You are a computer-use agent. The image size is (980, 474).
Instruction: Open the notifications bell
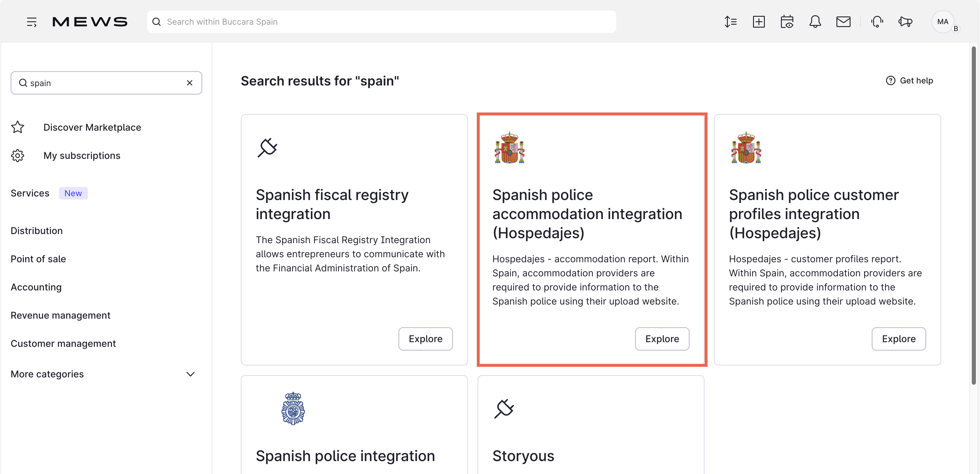click(x=815, y=22)
